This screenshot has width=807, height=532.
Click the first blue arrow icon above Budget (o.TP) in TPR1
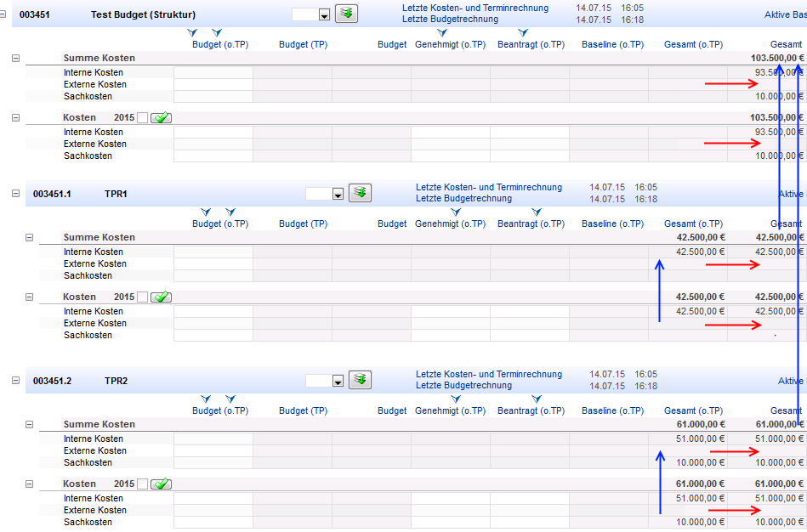click(206, 212)
